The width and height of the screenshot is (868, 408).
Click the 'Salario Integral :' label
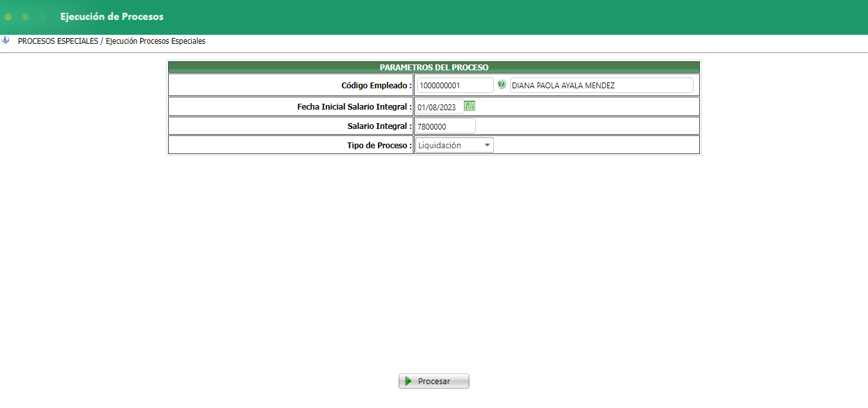pos(379,126)
